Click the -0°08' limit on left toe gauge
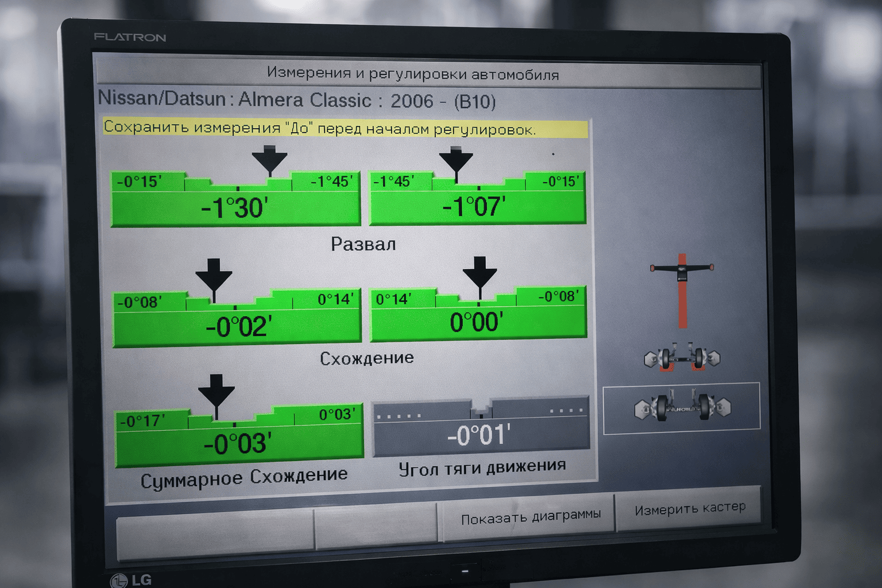 [140, 302]
